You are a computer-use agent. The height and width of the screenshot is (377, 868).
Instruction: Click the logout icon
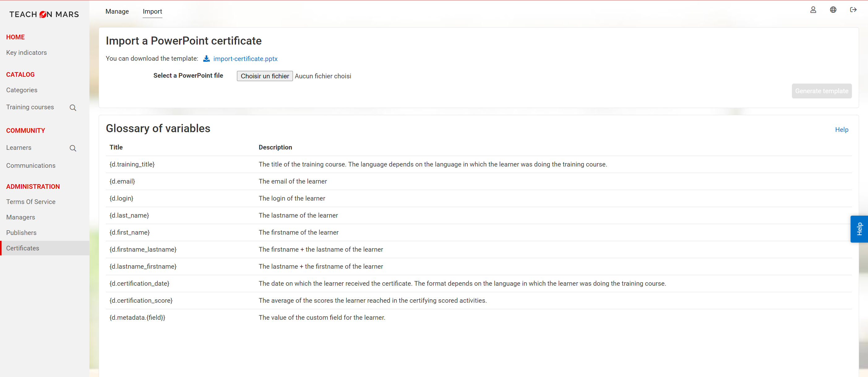[853, 10]
